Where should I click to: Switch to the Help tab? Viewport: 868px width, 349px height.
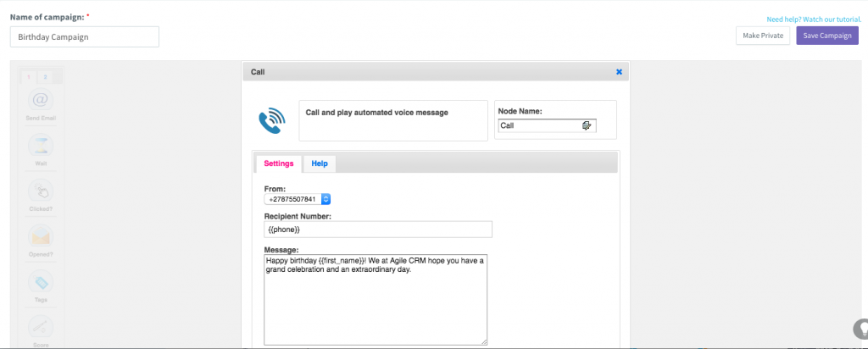click(320, 163)
